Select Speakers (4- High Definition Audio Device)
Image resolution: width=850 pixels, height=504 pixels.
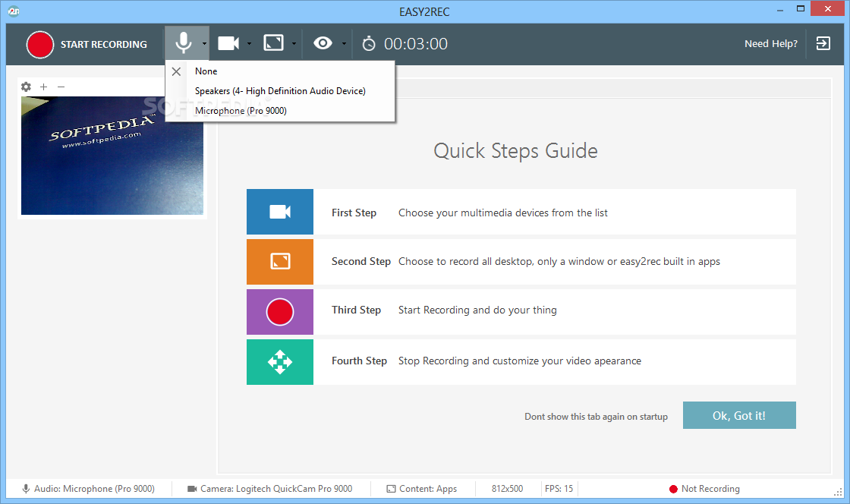(x=280, y=91)
